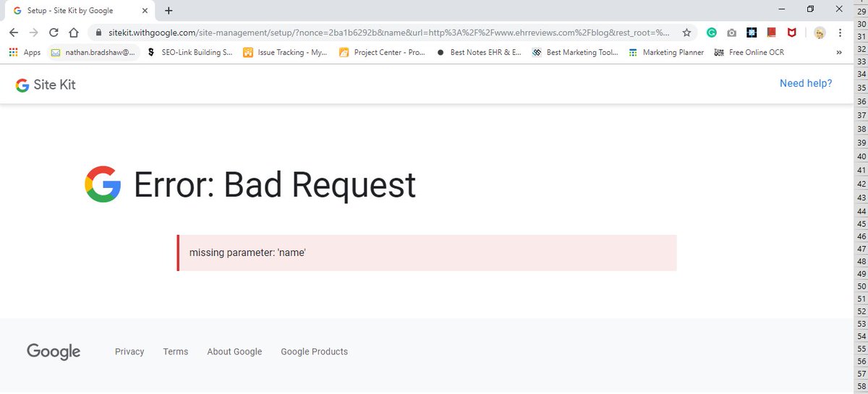
Task: Click the address bar URL field
Action: click(x=388, y=33)
